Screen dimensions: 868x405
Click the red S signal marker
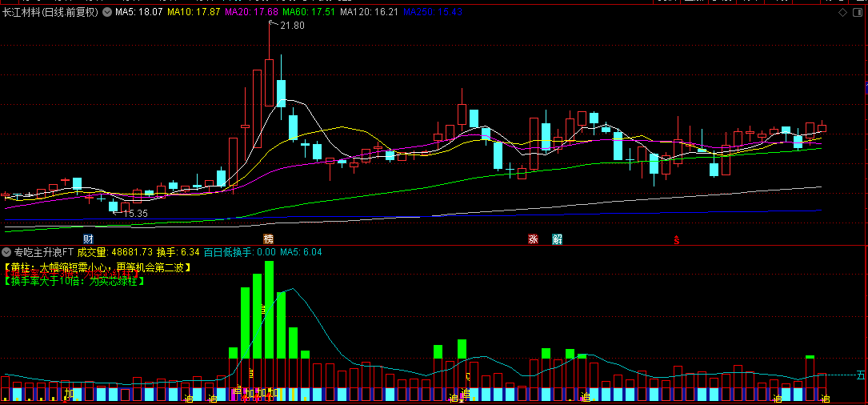pyautogui.click(x=677, y=240)
